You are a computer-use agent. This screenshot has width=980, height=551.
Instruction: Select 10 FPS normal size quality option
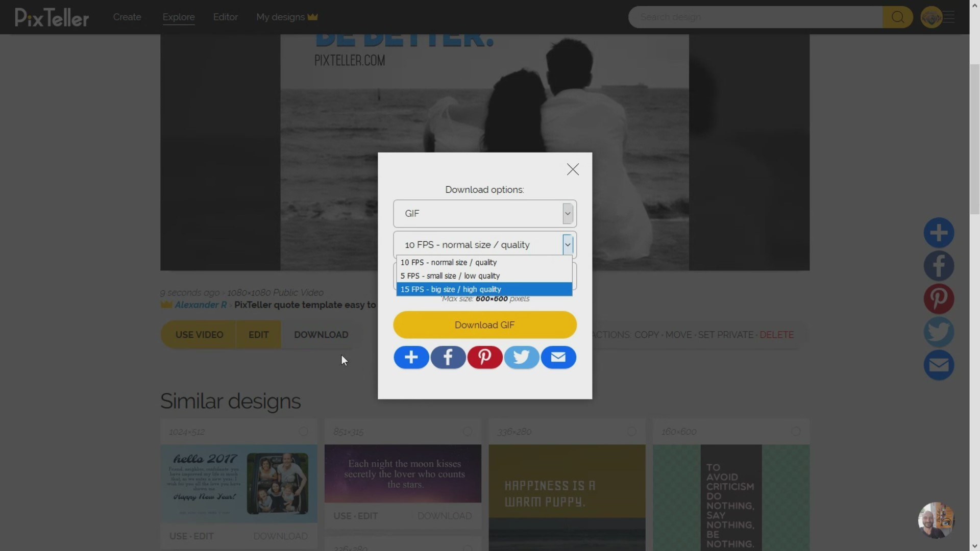pyautogui.click(x=483, y=262)
